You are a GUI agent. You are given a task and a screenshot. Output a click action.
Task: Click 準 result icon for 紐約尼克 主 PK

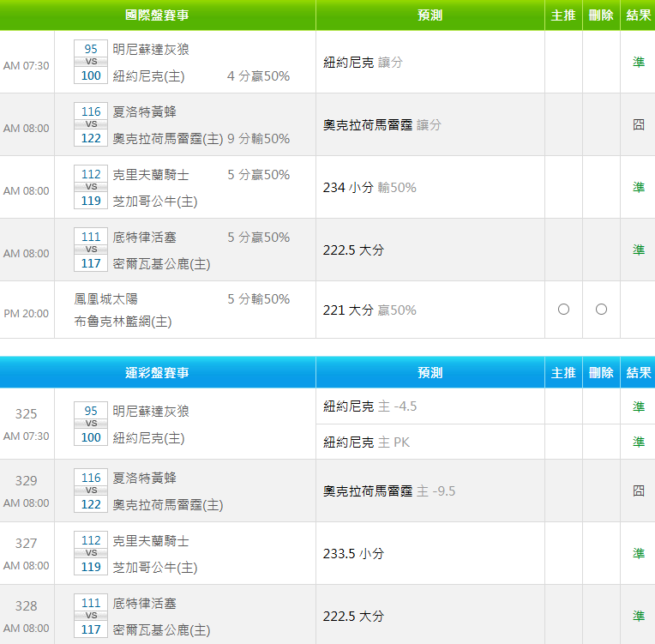pos(639,442)
